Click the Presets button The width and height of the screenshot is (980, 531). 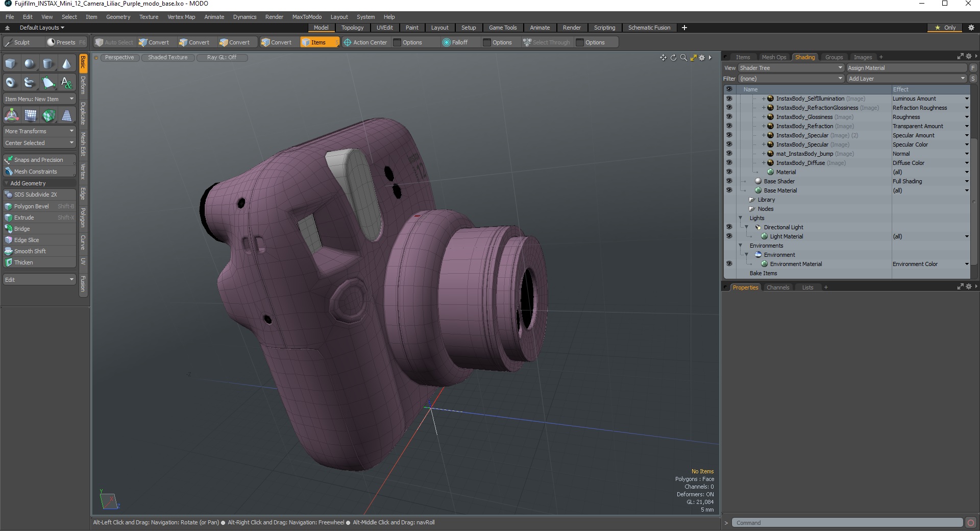(x=65, y=42)
